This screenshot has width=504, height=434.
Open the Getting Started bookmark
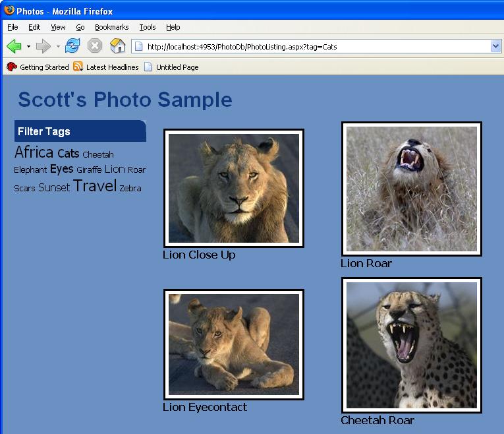point(38,67)
